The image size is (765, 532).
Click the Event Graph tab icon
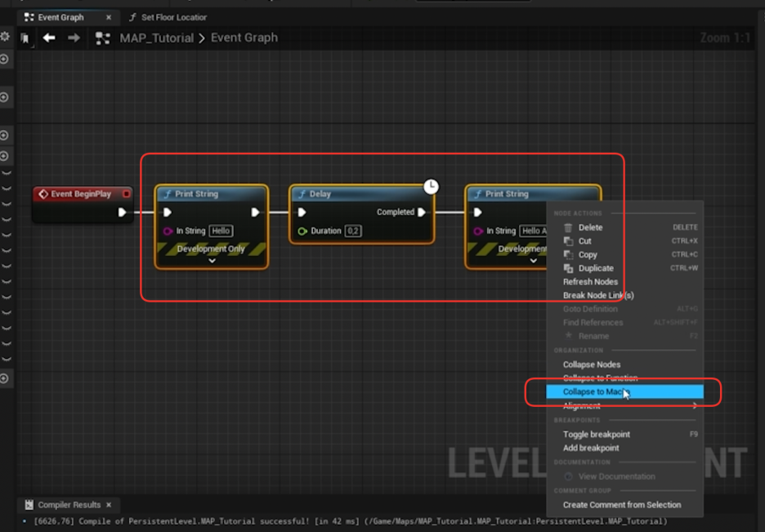coord(29,17)
